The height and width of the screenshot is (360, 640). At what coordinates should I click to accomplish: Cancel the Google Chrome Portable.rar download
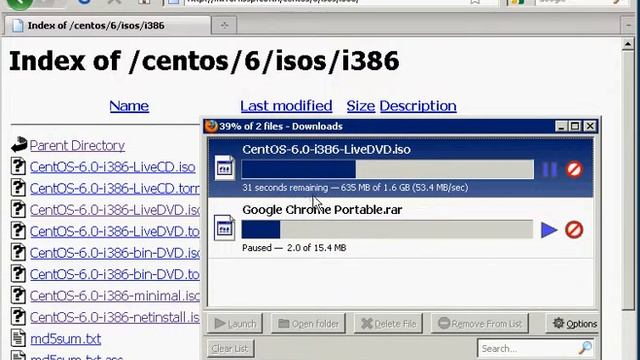coord(574,230)
